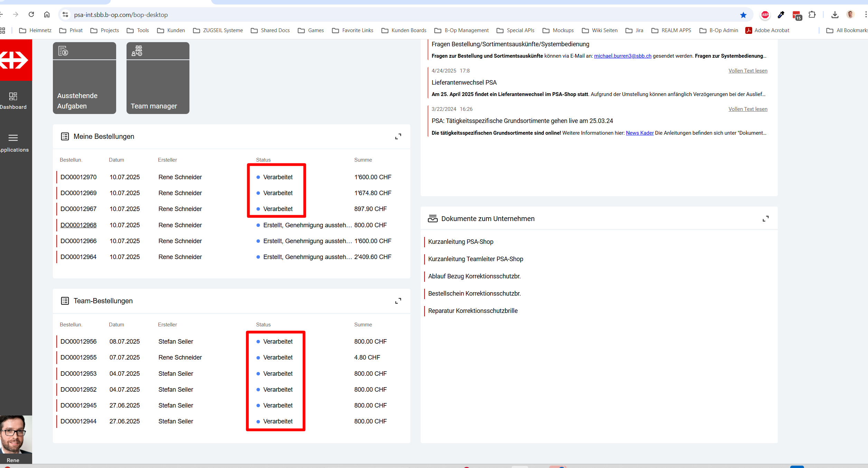
Task: Click the SBB logo in sidebar
Action: click(14, 60)
